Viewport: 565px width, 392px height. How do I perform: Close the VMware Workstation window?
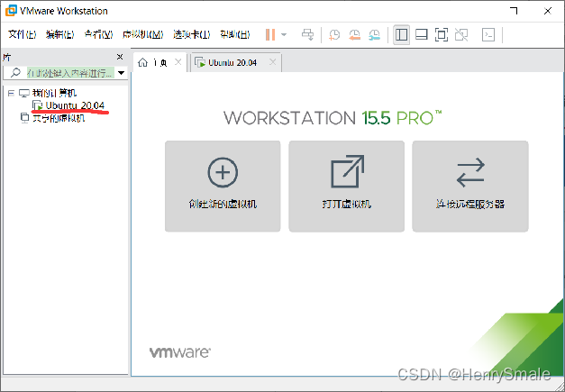[x=548, y=11]
